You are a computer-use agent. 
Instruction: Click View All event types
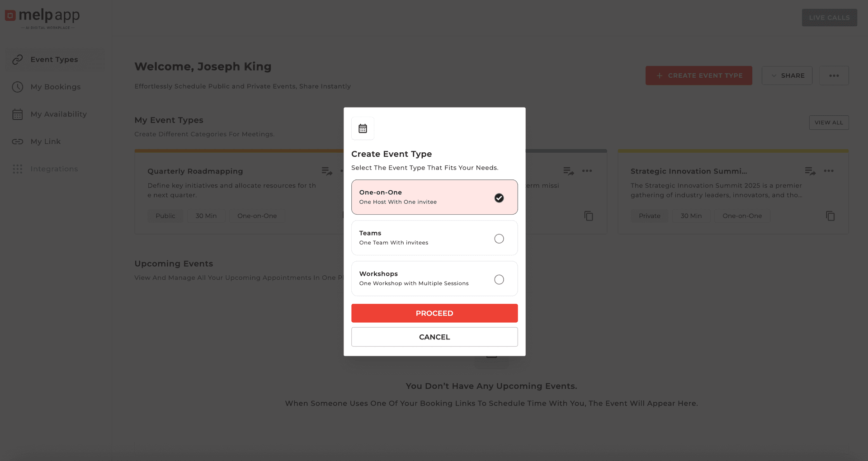point(828,122)
